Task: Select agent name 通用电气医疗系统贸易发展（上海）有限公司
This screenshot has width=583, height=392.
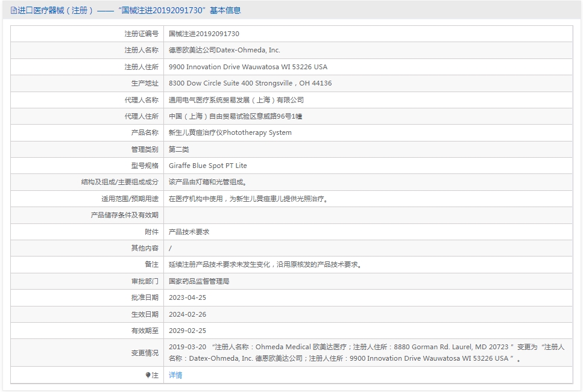Action: pos(236,100)
